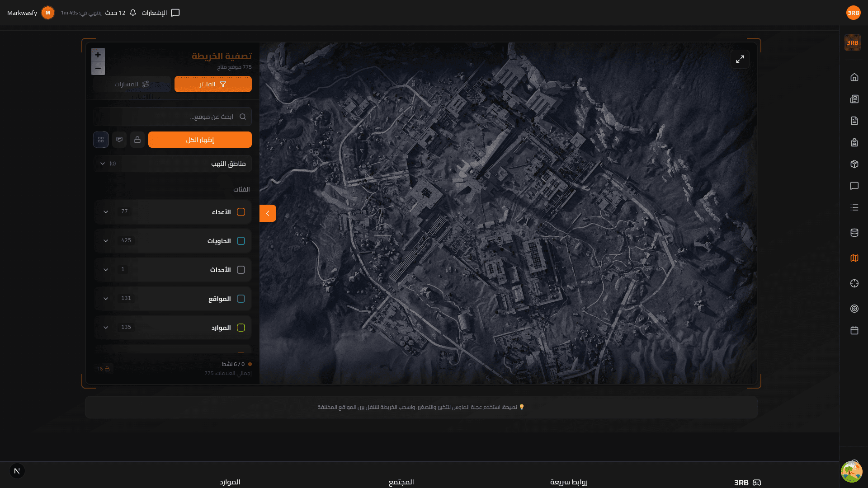Click the إظهار الكل button
Image resolution: width=868 pixels, height=488 pixels.
click(x=200, y=140)
